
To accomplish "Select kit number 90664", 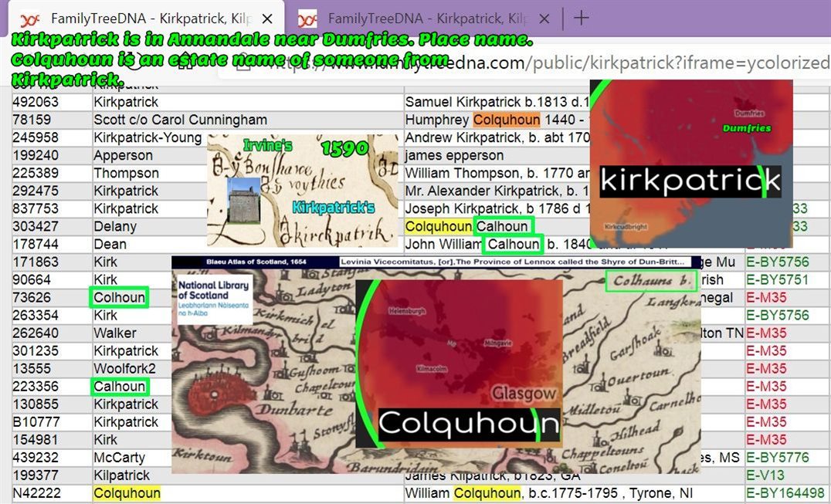I will (x=32, y=279).
